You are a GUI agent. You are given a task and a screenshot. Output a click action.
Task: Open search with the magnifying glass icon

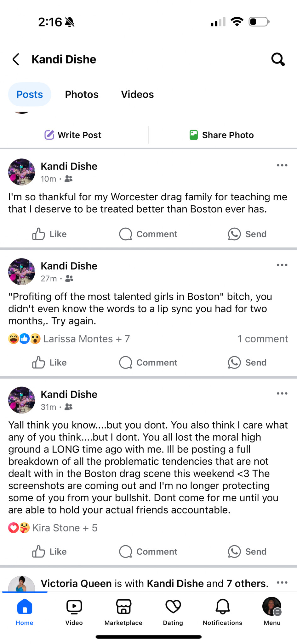coord(278,59)
